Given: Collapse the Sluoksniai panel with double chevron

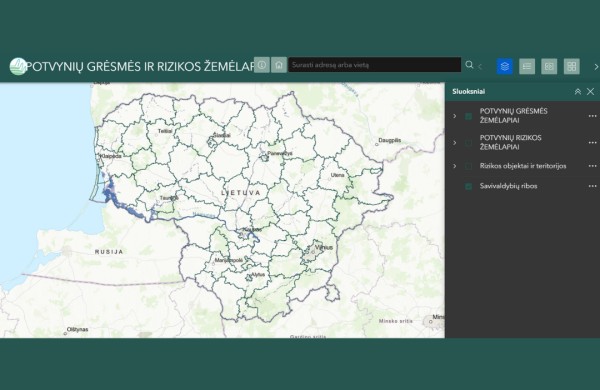Looking at the screenshot, I should pos(578,91).
